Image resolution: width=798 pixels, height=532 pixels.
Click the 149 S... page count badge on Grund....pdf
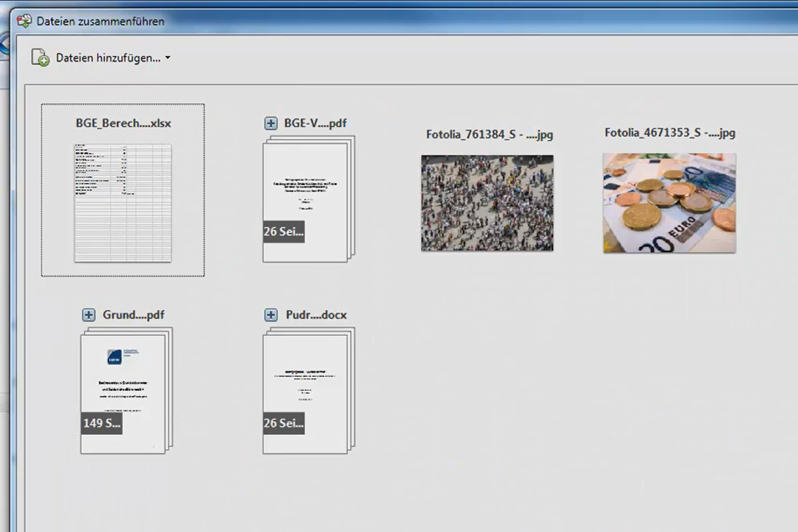click(102, 423)
